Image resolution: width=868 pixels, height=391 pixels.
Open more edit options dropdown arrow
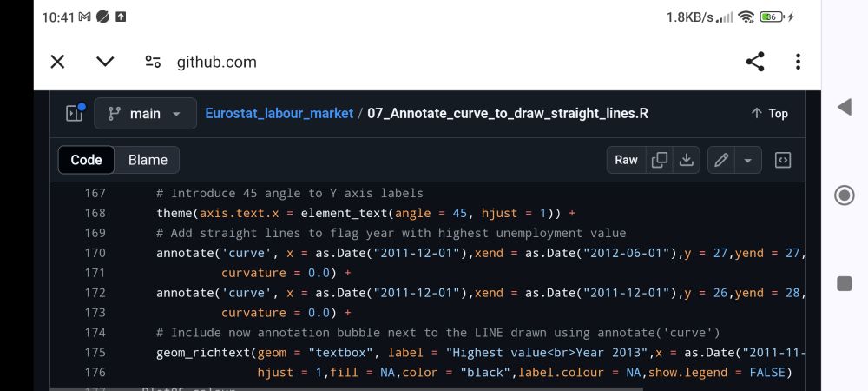tap(748, 160)
